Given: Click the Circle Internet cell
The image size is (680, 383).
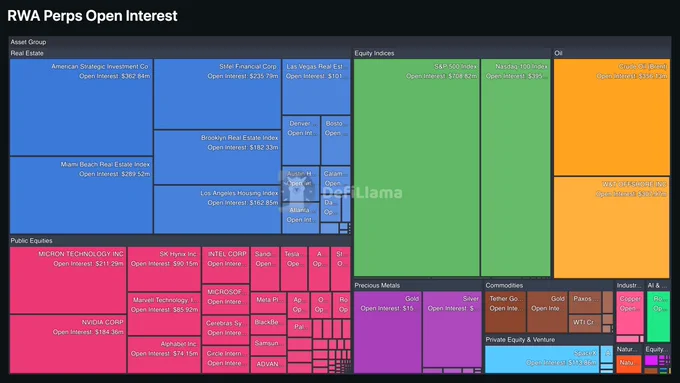Looking at the screenshot, I should click(x=226, y=360).
